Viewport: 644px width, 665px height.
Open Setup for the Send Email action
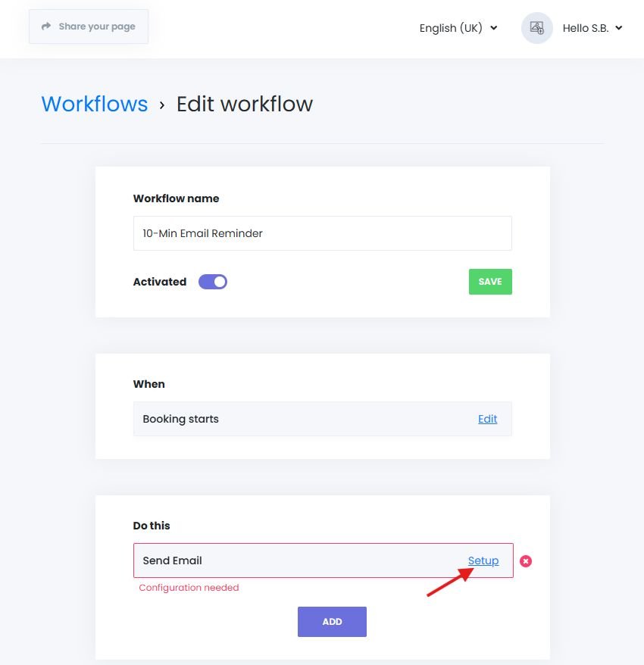click(483, 560)
